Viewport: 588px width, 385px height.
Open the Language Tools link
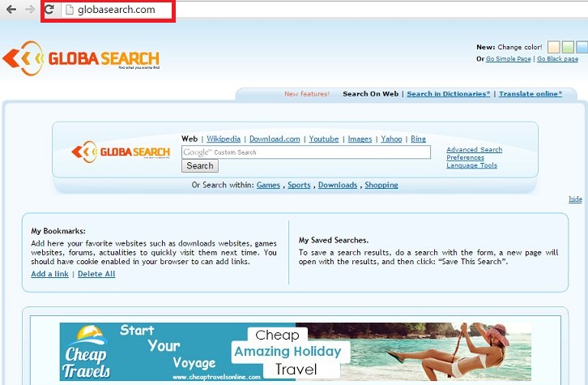click(471, 165)
